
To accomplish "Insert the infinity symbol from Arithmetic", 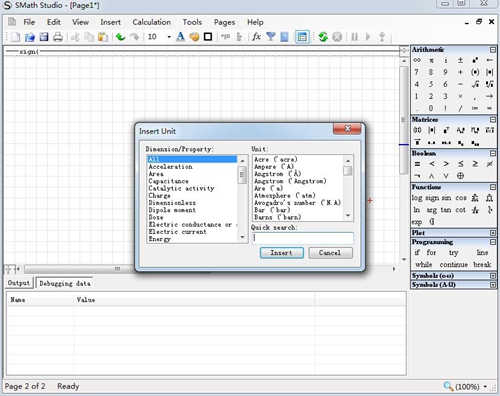I will click(x=417, y=60).
